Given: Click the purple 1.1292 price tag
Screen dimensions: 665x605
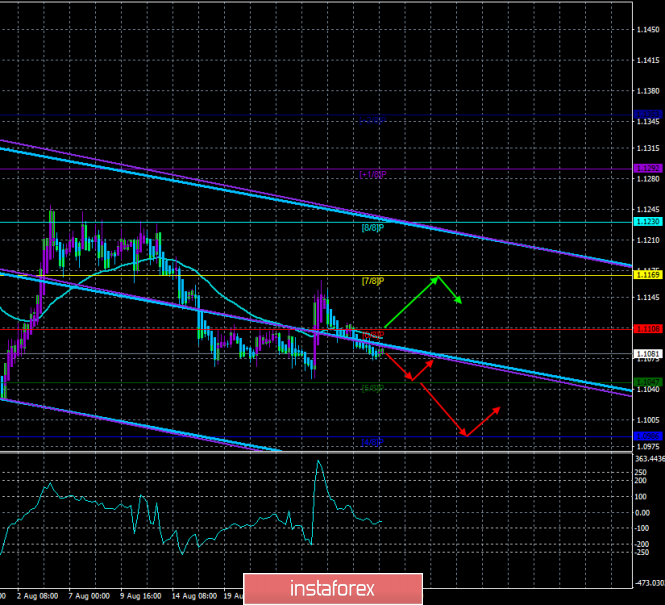Looking at the screenshot, I should (x=649, y=168).
